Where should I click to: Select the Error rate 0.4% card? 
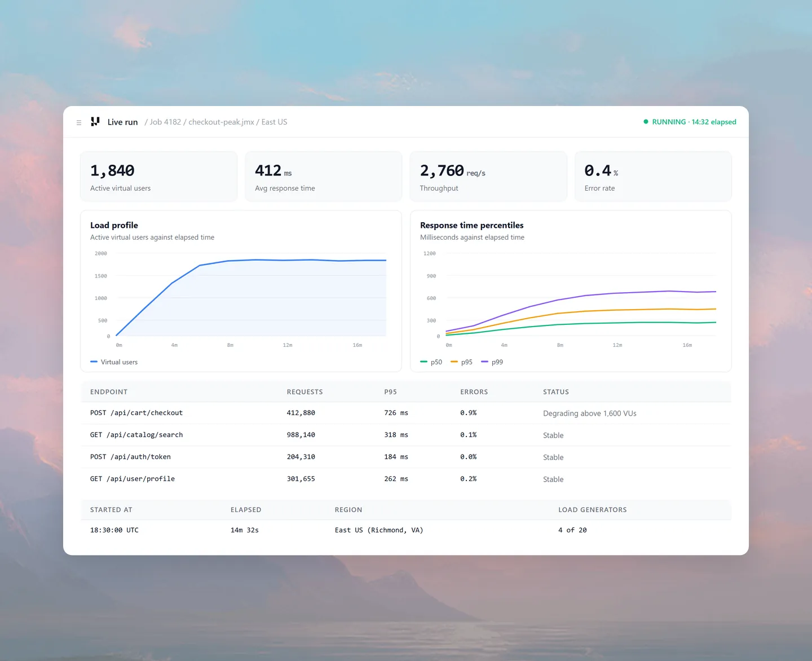(x=653, y=177)
